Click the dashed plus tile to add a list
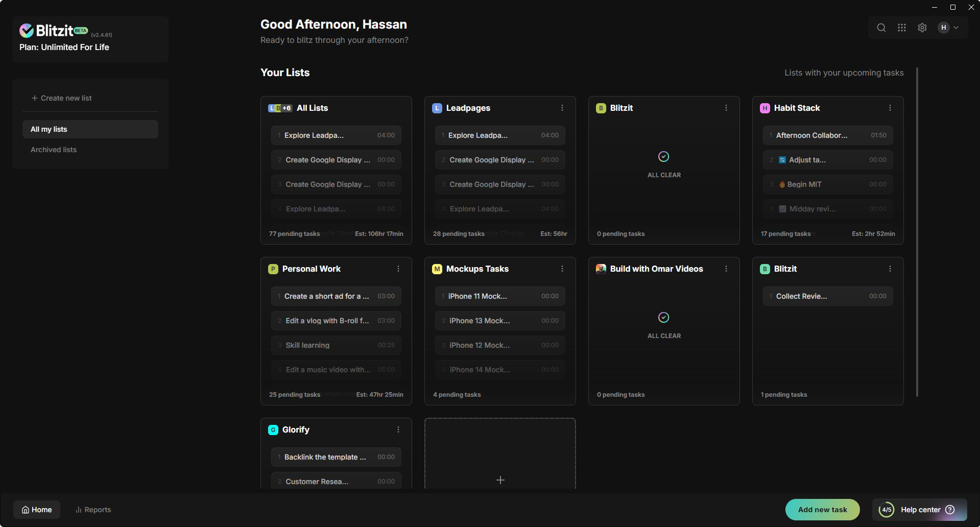 (500, 480)
